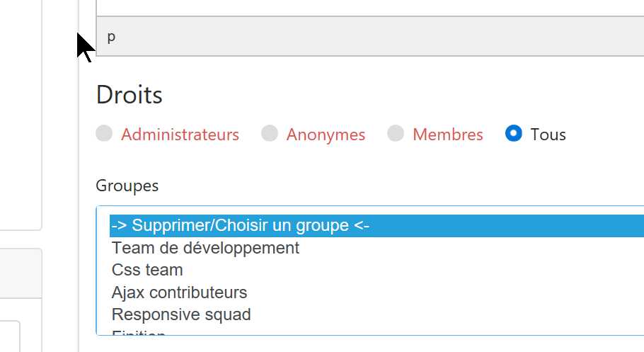Click the red Anonymes label text
This screenshot has width=644, height=352.
(x=326, y=135)
